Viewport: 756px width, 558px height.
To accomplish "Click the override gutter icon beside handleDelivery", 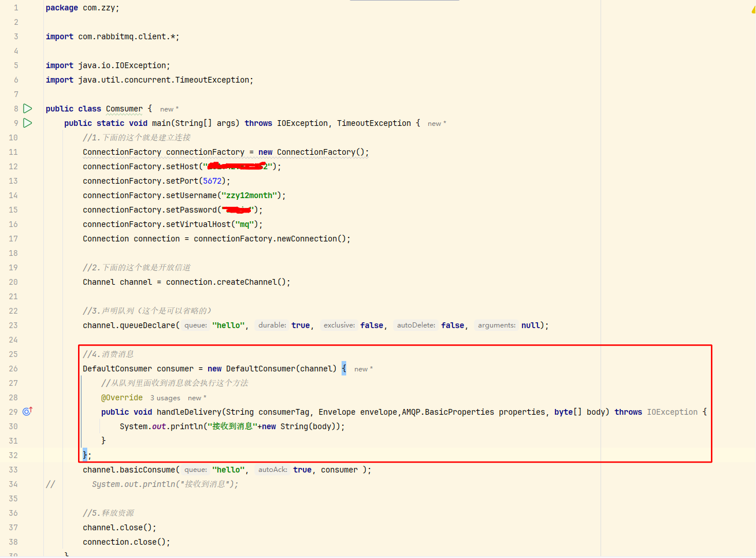I will point(27,412).
